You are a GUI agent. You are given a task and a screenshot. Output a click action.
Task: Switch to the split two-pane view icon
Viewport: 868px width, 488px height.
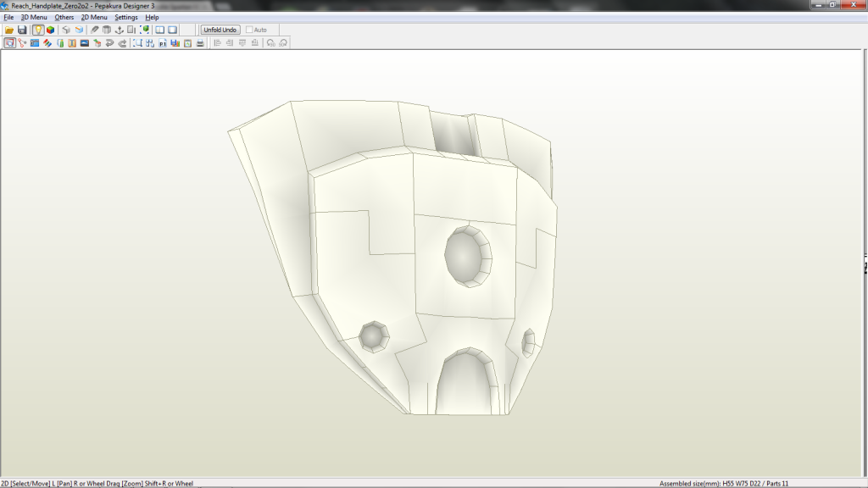[160, 30]
